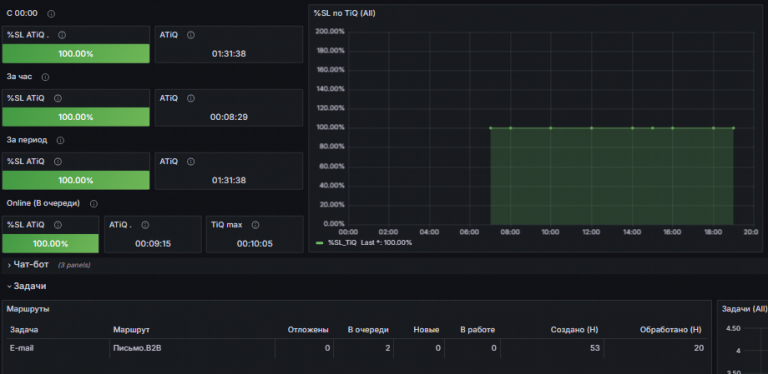The width and height of the screenshot is (768, 374).
Task: Click the '(3 panels)' label beside Чат-бот
Action: 74,265
